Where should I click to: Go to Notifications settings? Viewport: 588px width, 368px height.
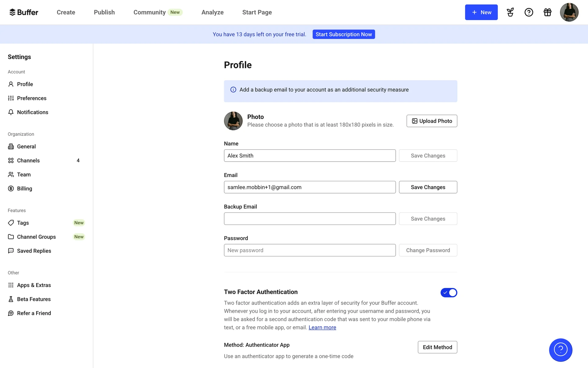coord(32,112)
